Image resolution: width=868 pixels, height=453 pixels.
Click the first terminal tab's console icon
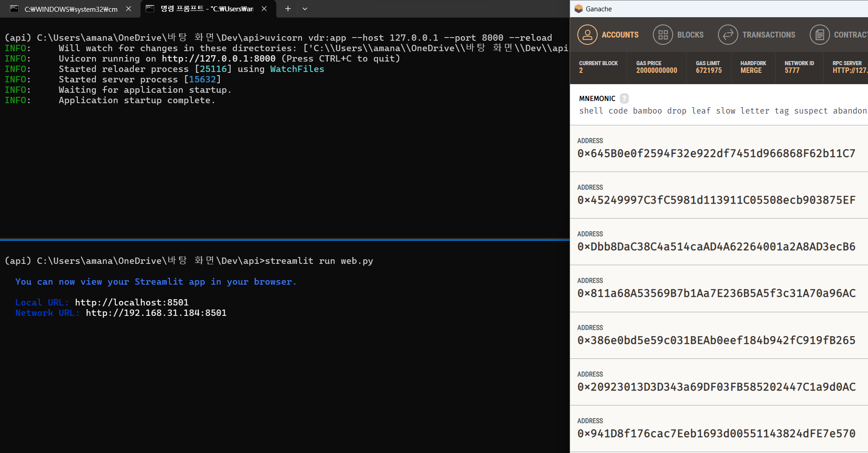point(14,9)
